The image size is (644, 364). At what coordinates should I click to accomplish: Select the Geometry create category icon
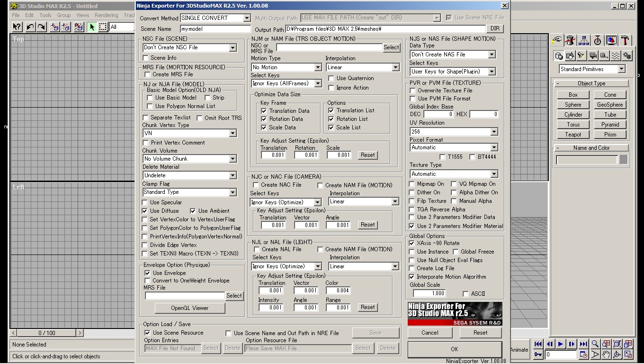click(559, 56)
